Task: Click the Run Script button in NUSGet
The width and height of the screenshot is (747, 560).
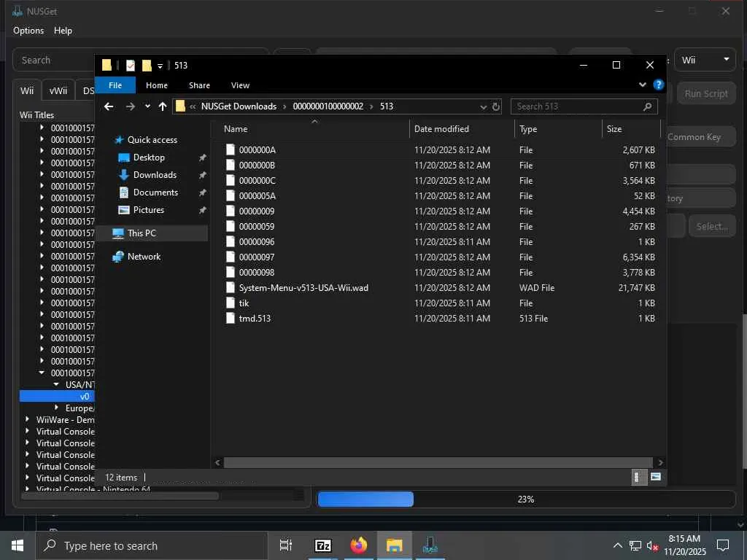Action: point(705,94)
